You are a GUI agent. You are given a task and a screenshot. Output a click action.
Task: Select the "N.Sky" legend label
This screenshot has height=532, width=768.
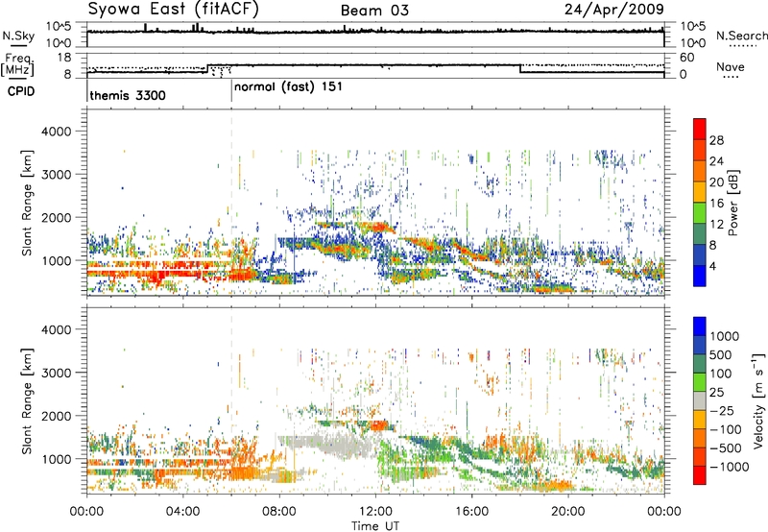[18, 36]
